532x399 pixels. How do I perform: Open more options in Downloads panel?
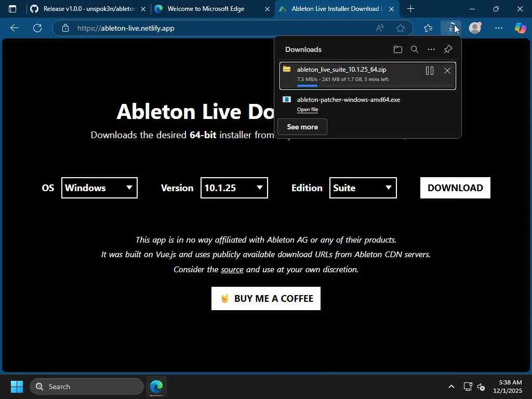click(431, 49)
